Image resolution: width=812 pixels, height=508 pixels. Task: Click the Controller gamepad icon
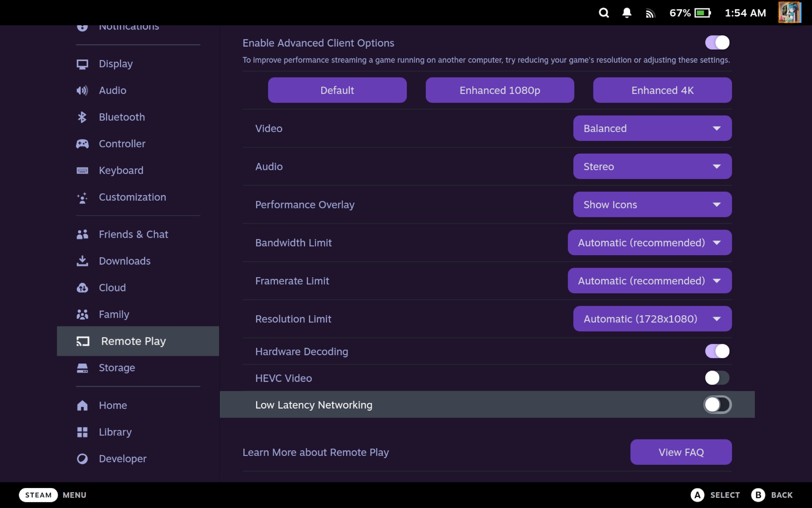[82, 144]
